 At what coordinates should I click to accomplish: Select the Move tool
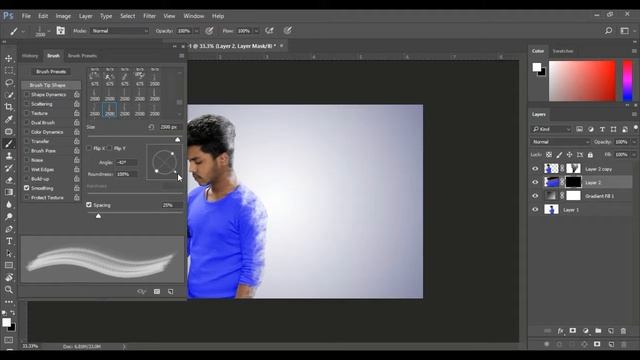[x=9, y=59]
